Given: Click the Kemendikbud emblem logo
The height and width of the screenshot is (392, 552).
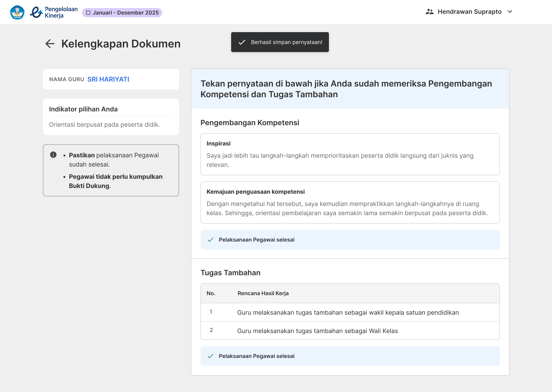Looking at the screenshot, I should click(17, 12).
